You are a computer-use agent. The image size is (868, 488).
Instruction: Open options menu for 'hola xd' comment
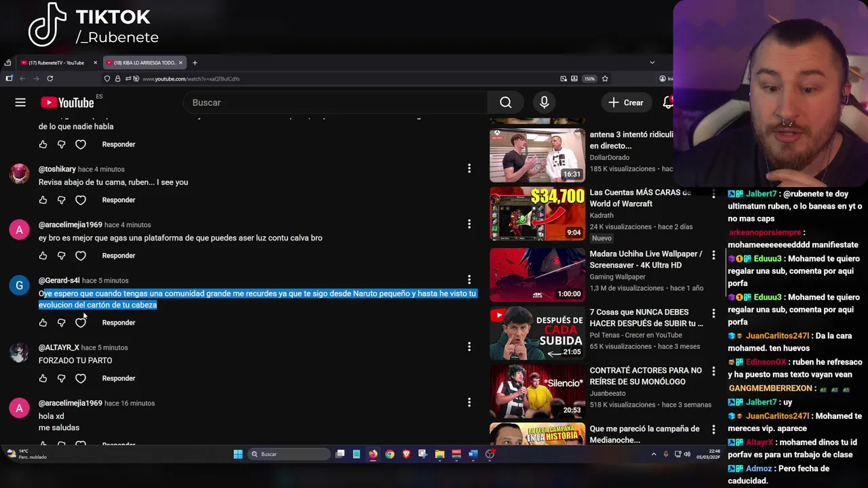[x=469, y=402]
